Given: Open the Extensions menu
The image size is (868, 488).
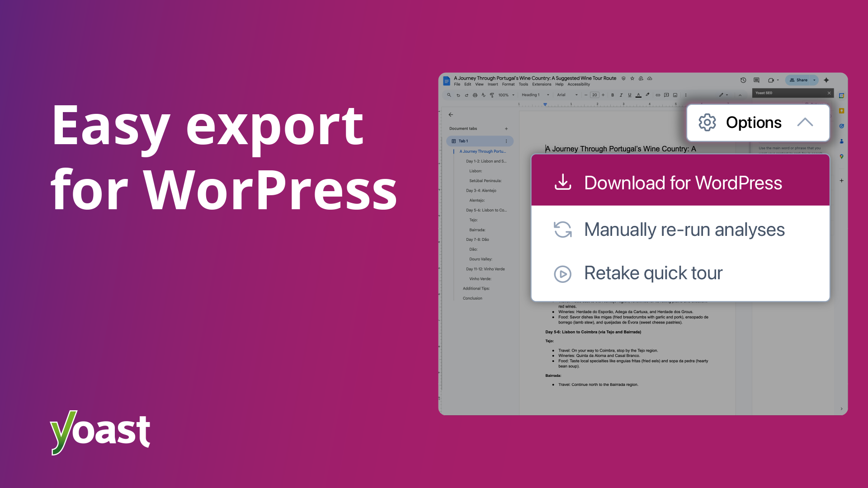Looking at the screenshot, I should tap(542, 84).
